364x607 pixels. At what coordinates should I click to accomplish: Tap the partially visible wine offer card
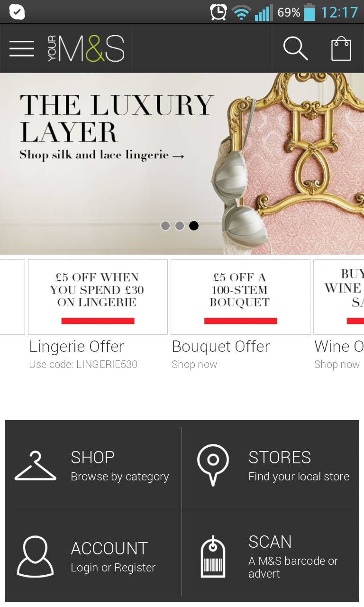click(338, 297)
